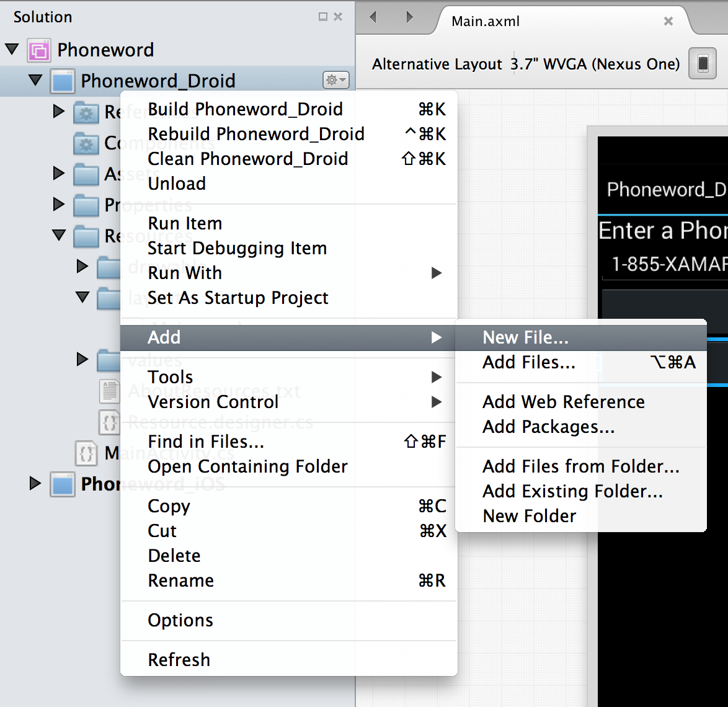Click the Phoneword solution icon
This screenshot has height=707, width=728.
coord(38,50)
